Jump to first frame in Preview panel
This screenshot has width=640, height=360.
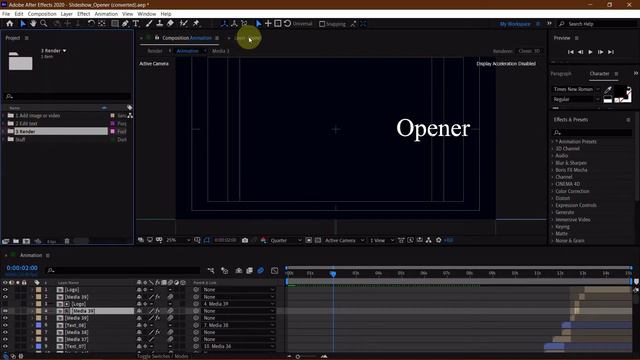coord(571,52)
